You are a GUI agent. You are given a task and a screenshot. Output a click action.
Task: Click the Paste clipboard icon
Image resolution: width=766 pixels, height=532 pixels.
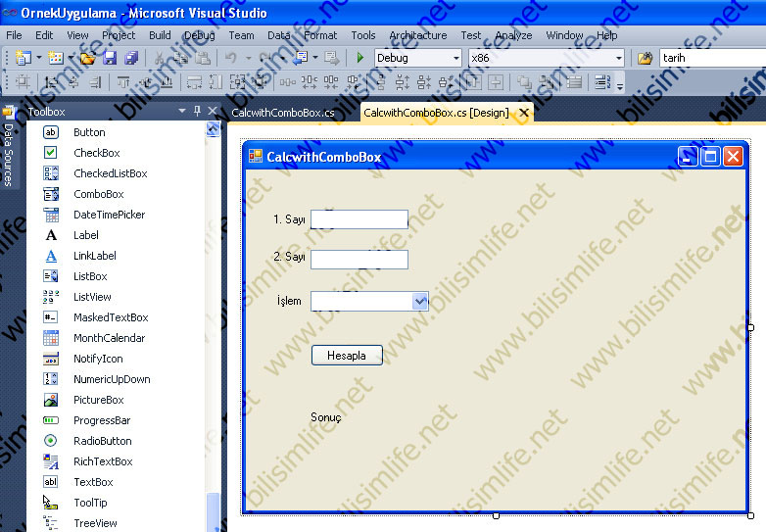point(203,58)
